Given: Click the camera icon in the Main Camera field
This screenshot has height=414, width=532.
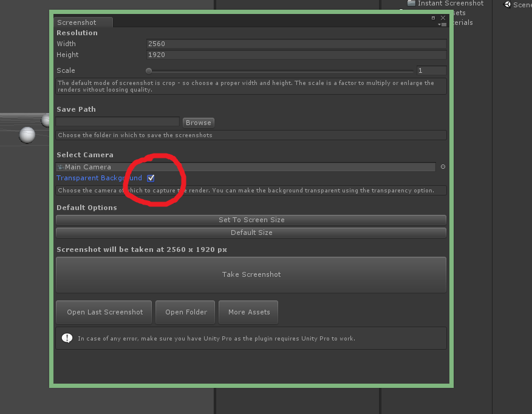Looking at the screenshot, I should [x=61, y=167].
